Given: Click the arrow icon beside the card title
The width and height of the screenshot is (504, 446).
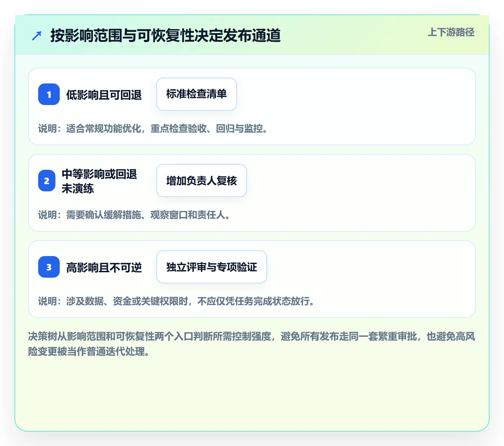Looking at the screenshot, I should (37, 36).
